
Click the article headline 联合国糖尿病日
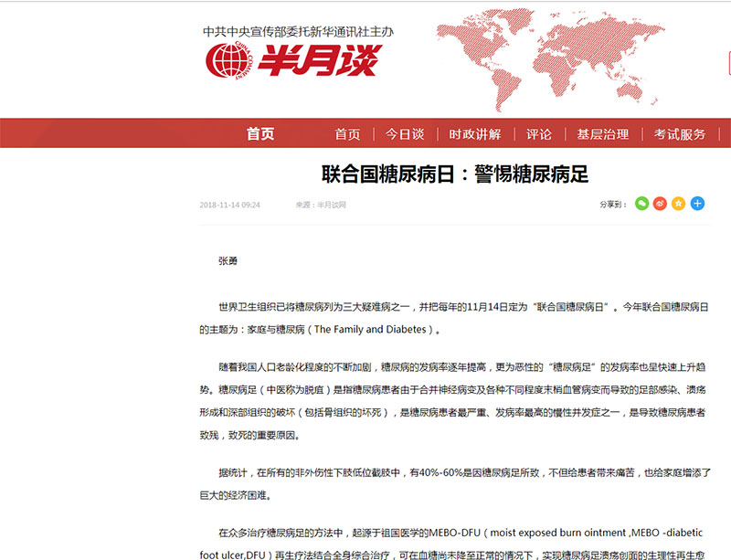point(455,174)
